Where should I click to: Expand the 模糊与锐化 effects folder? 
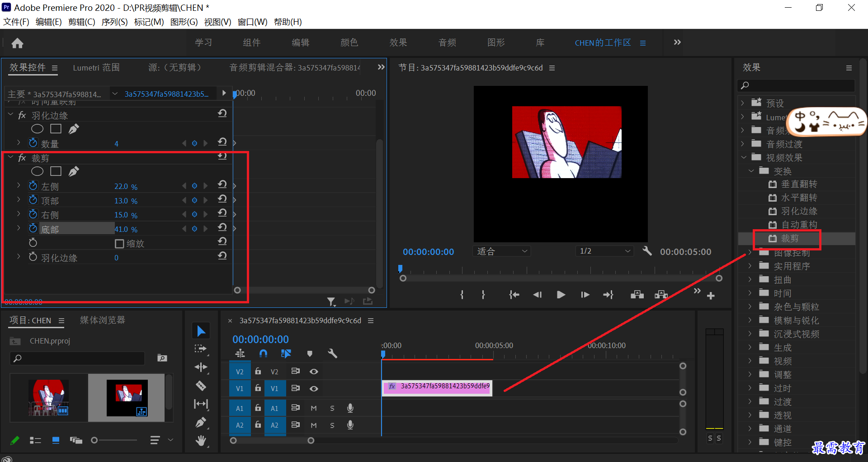[x=750, y=320]
